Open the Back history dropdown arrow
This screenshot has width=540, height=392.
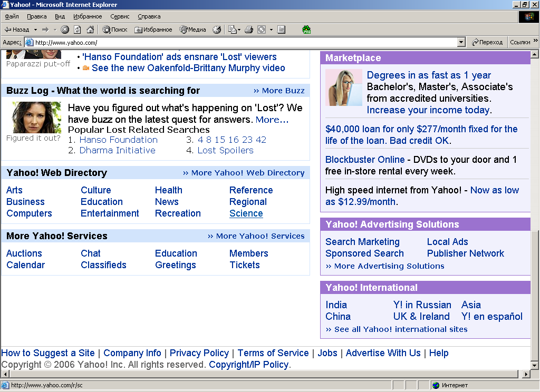tap(35, 30)
